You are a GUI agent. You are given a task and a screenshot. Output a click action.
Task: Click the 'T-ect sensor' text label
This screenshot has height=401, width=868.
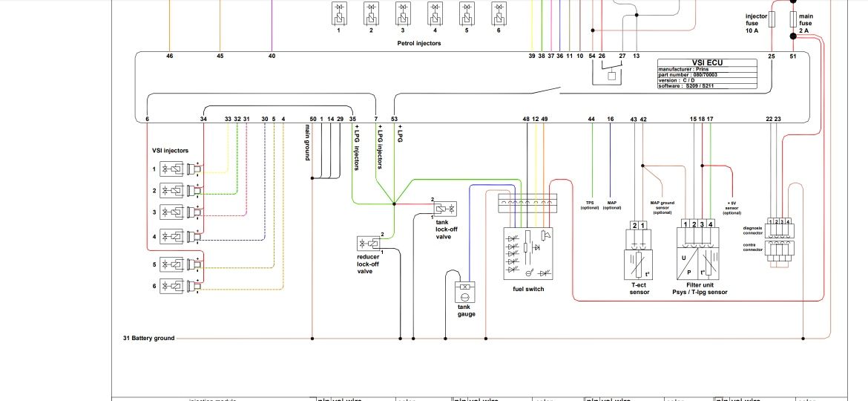point(640,289)
